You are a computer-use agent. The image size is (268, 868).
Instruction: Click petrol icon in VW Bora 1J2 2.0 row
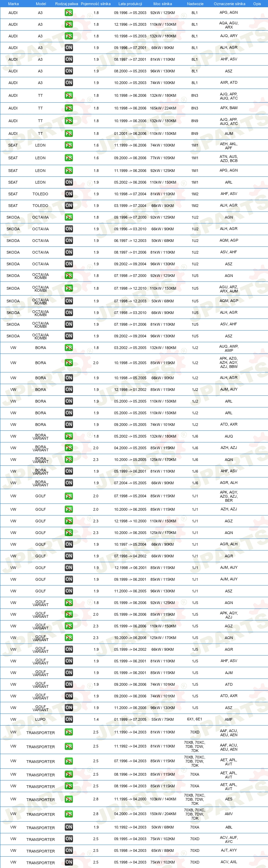(69, 363)
